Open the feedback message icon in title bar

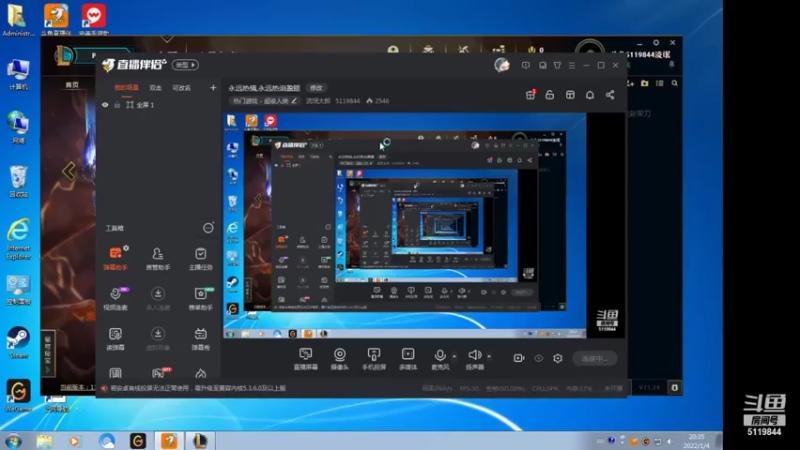(x=526, y=65)
